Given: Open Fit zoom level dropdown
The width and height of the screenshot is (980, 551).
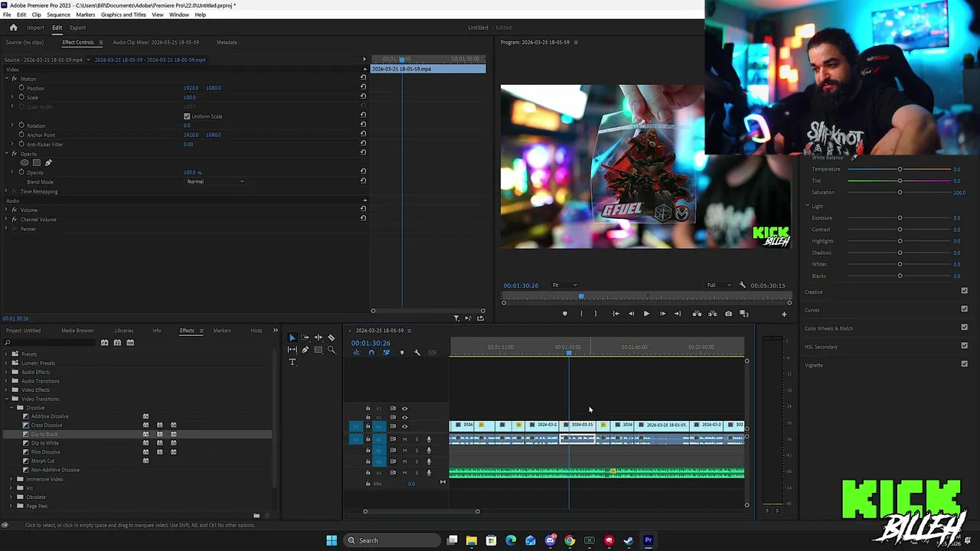Looking at the screenshot, I should [564, 285].
